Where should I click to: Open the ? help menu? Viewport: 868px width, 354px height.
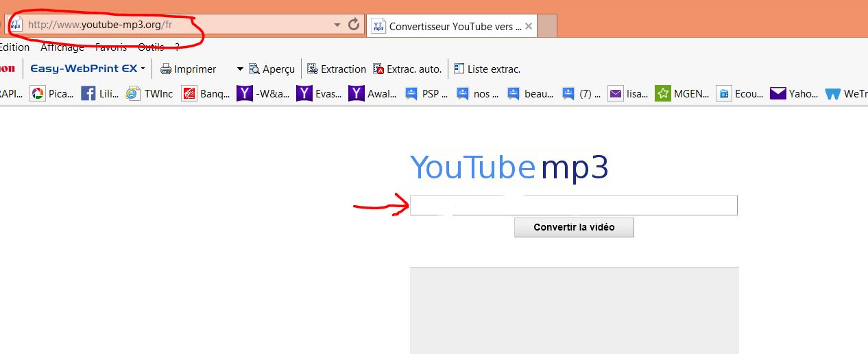[177, 47]
